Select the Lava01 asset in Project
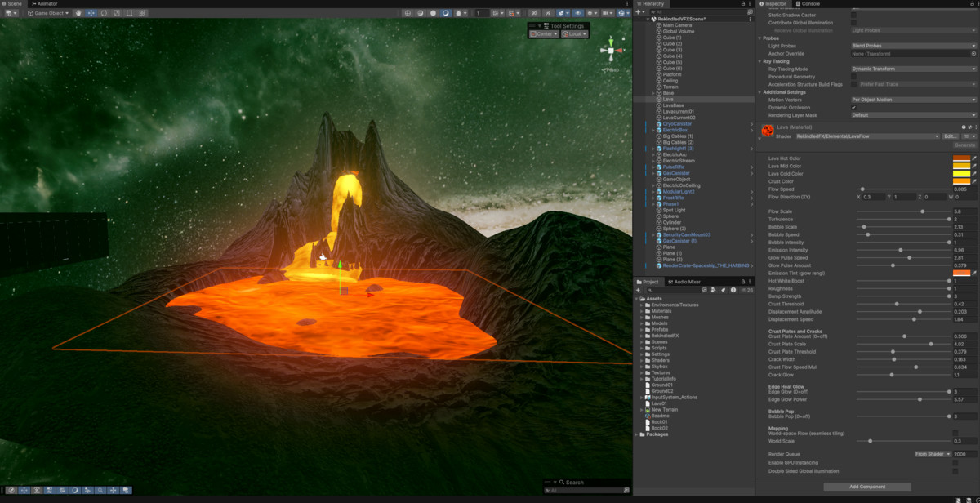This screenshot has width=980, height=503. [659, 403]
